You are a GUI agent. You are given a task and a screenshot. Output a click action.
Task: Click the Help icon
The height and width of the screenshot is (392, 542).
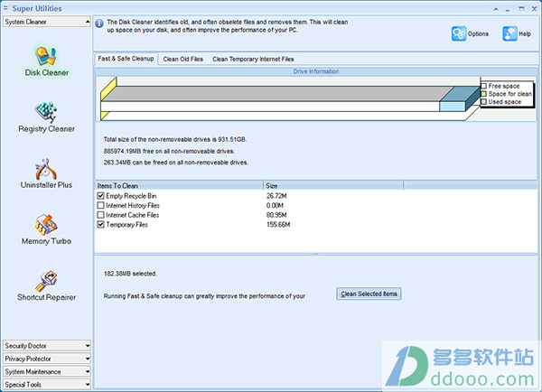(x=509, y=34)
